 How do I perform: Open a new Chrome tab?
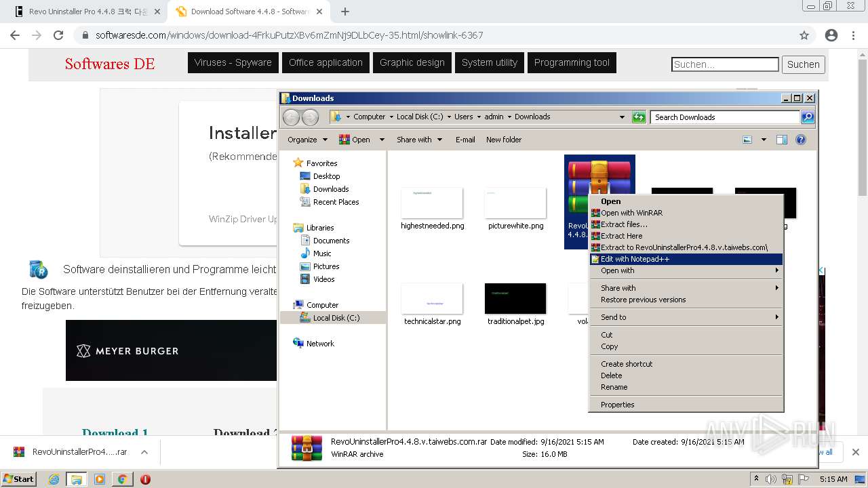345,12
